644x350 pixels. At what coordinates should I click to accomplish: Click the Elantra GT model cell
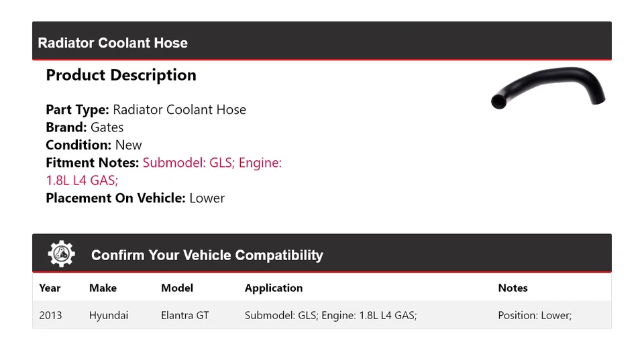pos(185,315)
